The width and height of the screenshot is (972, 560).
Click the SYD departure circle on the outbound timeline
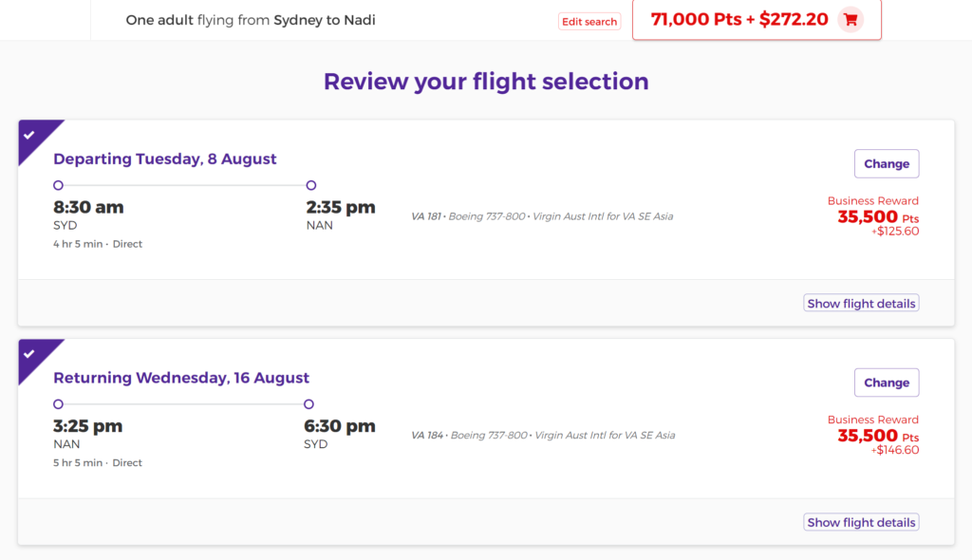tap(58, 185)
